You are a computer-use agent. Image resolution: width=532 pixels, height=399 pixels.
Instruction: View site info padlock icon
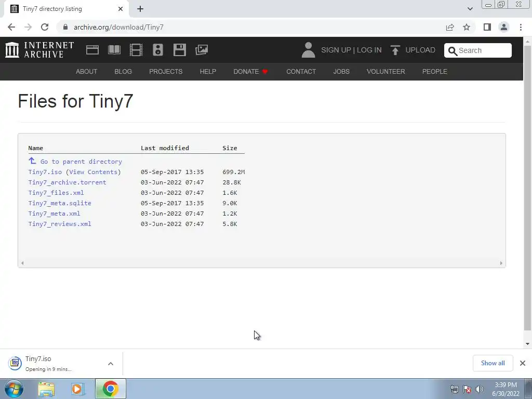(x=65, y=27)
